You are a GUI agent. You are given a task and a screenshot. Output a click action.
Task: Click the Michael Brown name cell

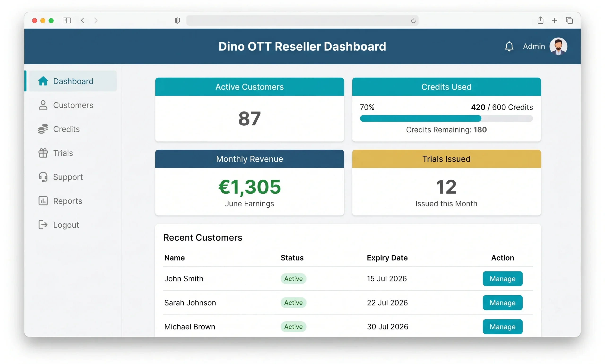(190, 327)
